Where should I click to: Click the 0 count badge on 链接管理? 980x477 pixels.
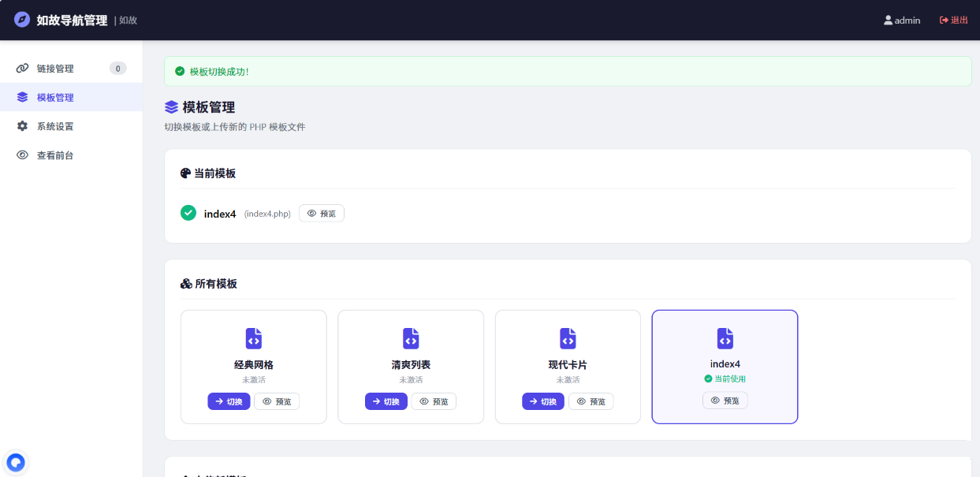pos(117,69)
